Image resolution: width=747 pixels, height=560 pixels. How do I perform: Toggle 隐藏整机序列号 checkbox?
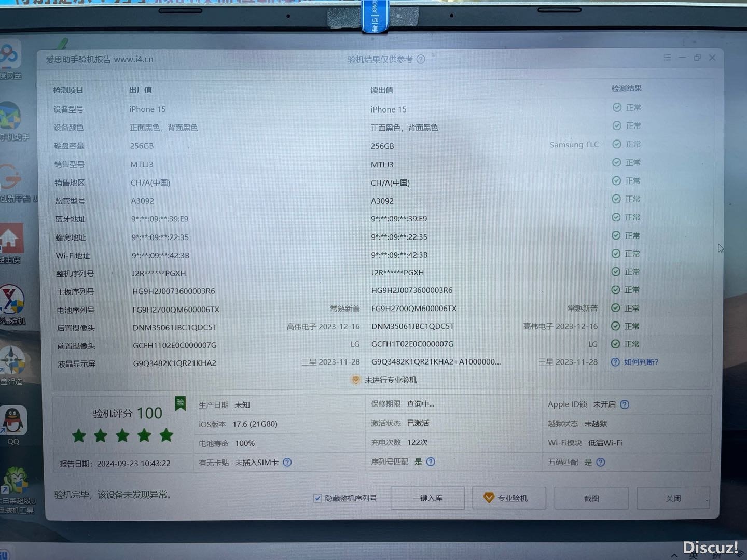(x=317, y=498)
